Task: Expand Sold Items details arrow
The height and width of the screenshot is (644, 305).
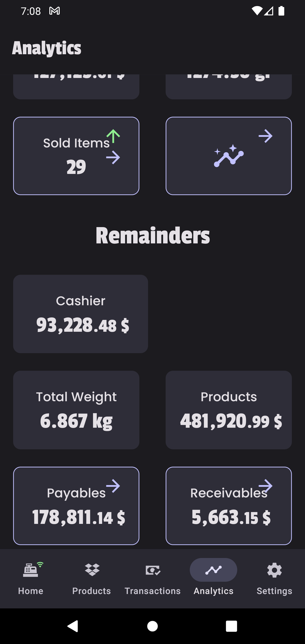Action: pos(113,157)
